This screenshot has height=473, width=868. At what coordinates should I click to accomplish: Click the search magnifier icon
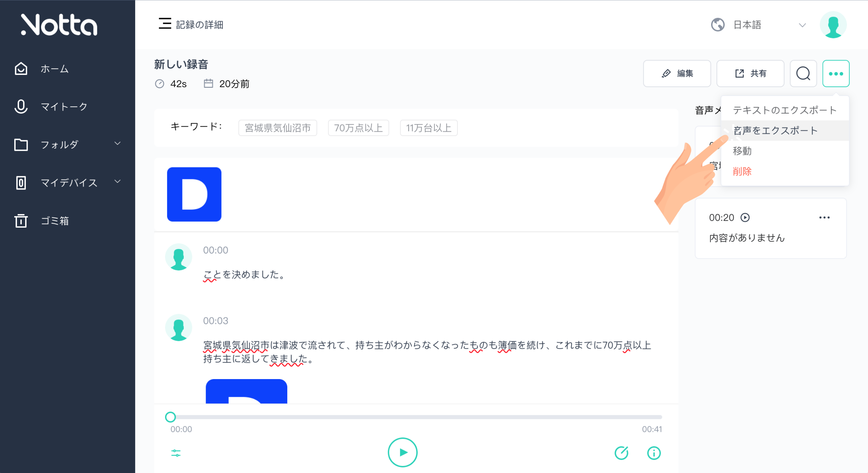[803, 73]
